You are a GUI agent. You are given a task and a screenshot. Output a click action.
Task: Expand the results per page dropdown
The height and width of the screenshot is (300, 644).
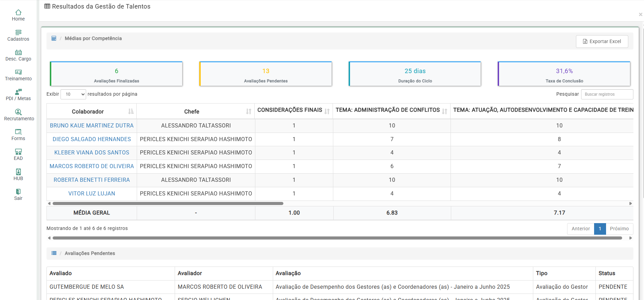point(73,94)
